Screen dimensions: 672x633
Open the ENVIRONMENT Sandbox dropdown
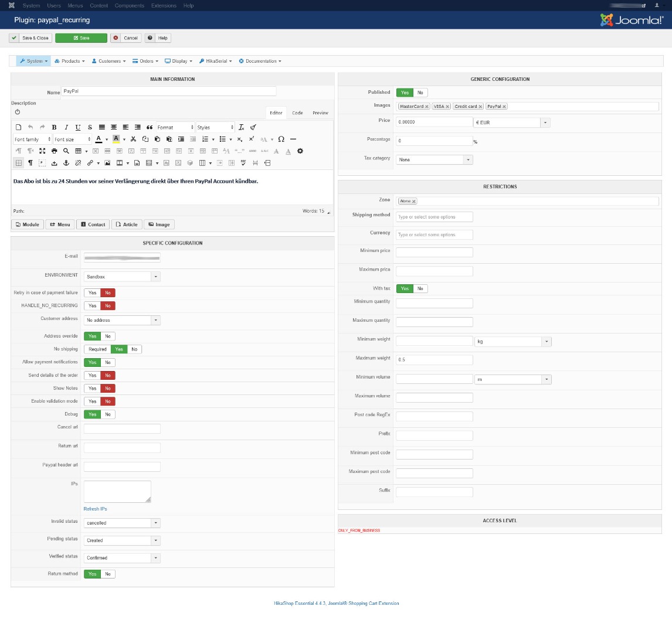(x=122, y=277)
